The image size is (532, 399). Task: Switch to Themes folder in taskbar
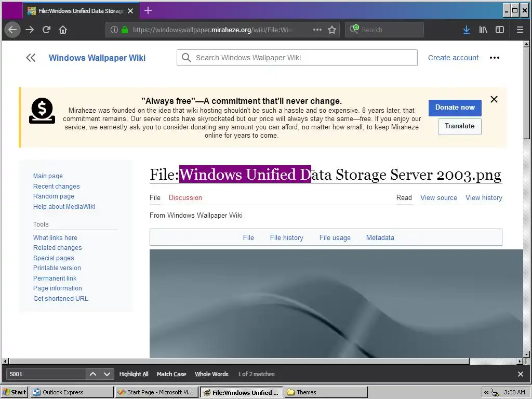[326, 392]
